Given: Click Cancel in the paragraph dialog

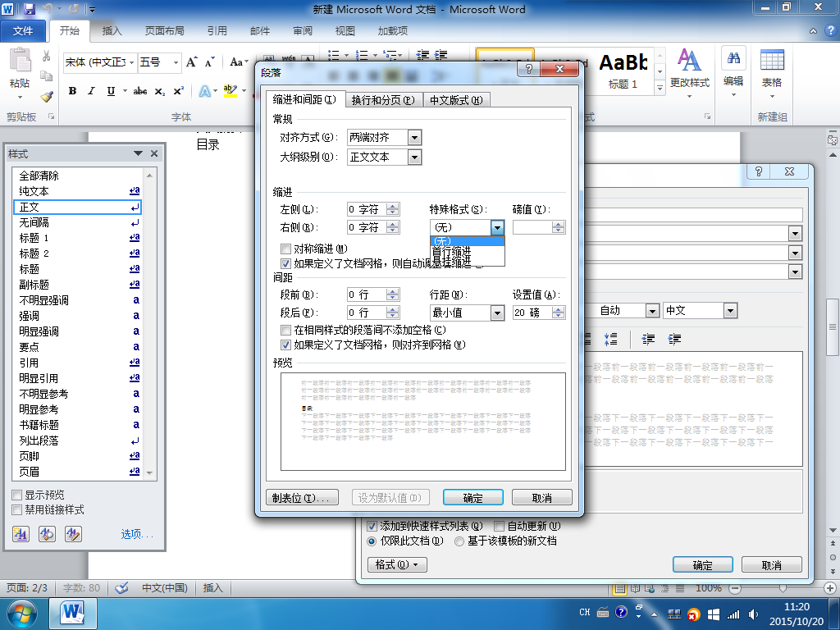Looking at the screenshot, I should [541, 498].
